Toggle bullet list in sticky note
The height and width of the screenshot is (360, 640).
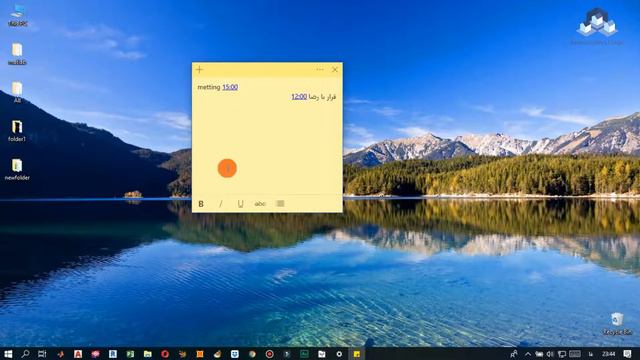[x=280, y=204]
